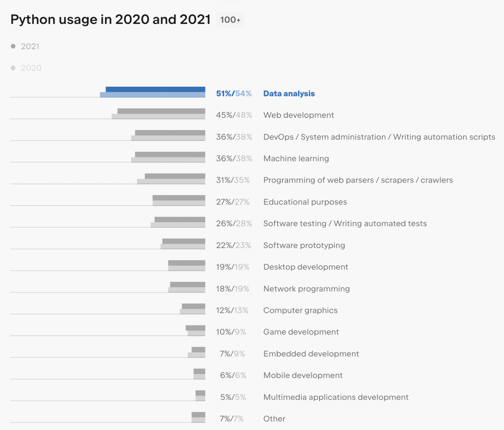This screenshot has height=430, width=504.
Task: Select the Mobile development label
Action: 303,375
